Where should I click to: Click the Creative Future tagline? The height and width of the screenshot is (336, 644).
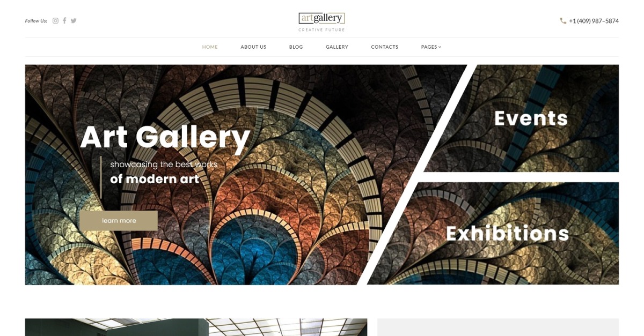(x=322, y=30)
